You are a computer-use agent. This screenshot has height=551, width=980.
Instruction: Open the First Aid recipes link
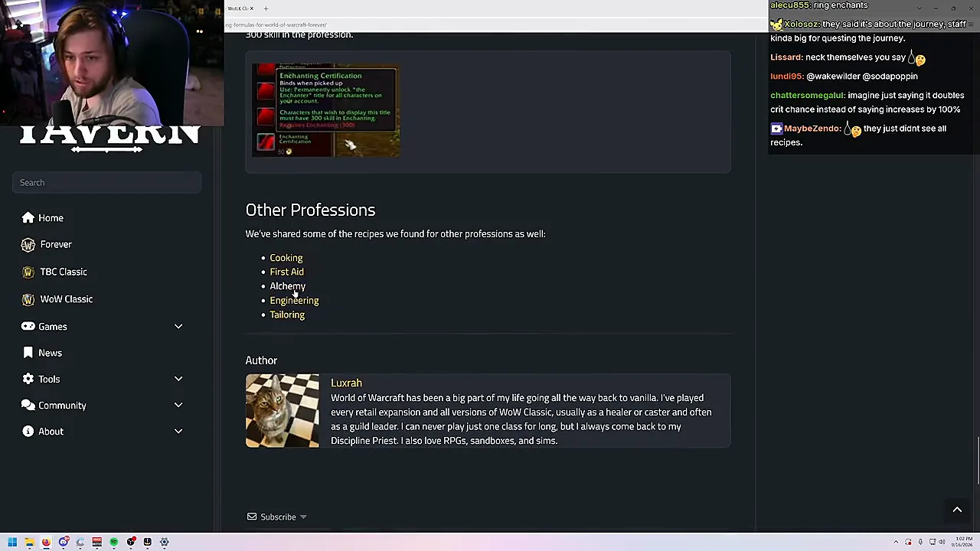(x=286, y=272)
